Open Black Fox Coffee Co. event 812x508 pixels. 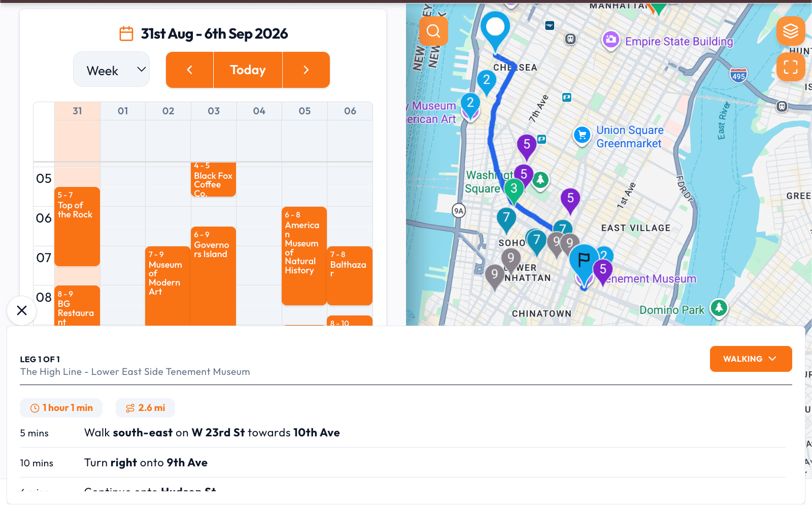(213, 179)
